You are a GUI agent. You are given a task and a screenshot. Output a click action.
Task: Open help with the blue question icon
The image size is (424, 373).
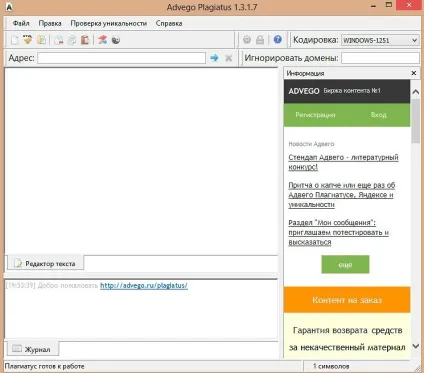click(x=277, y=39)
